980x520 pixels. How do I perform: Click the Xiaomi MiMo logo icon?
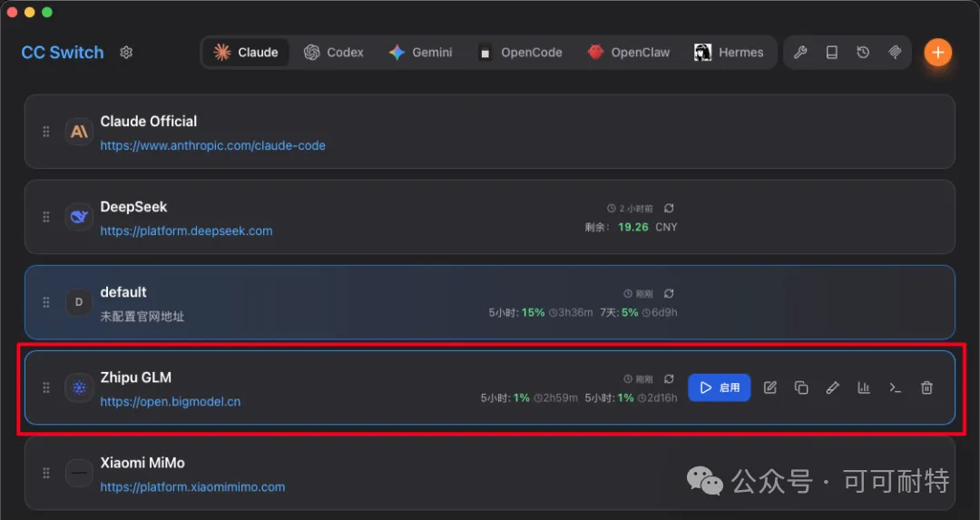click(79, 473)
